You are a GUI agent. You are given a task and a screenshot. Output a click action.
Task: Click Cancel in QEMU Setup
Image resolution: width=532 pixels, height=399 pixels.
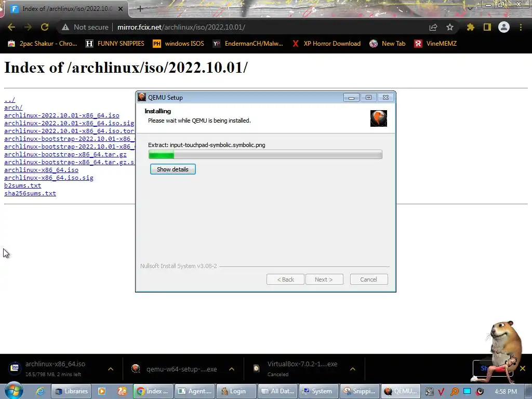[369, 280]
